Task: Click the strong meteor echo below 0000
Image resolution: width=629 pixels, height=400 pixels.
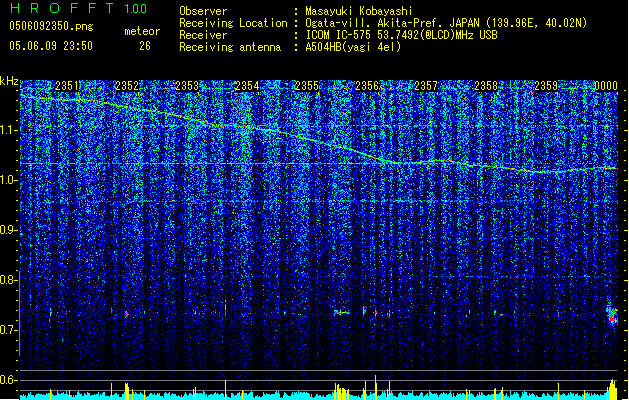Action: tap(612, 313)
